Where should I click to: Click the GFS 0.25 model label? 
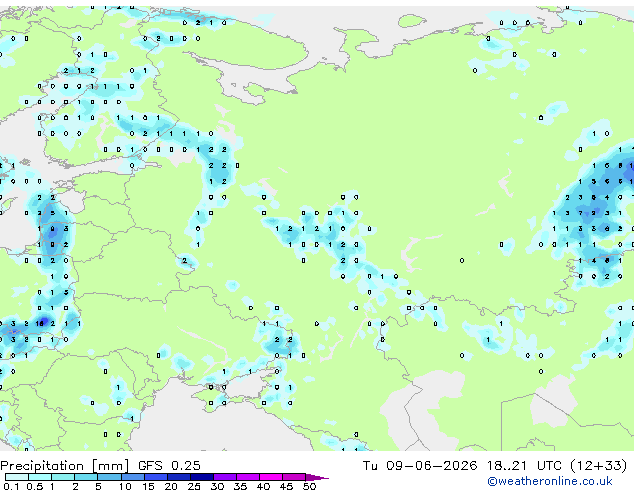click(169, 466)
